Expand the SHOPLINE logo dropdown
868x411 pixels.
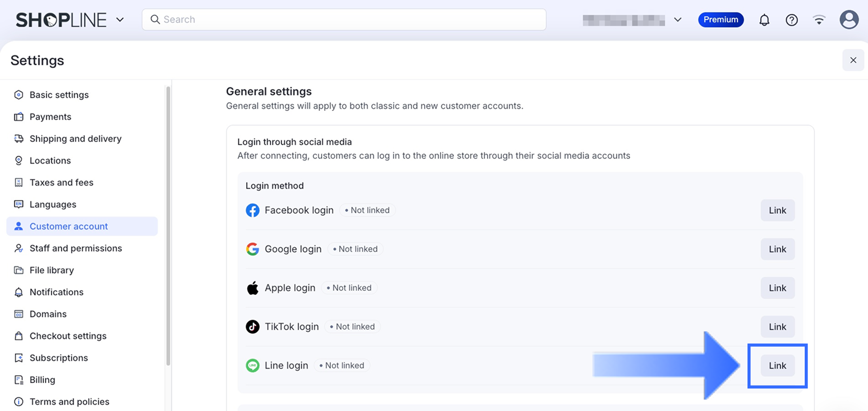coord(120,20)
